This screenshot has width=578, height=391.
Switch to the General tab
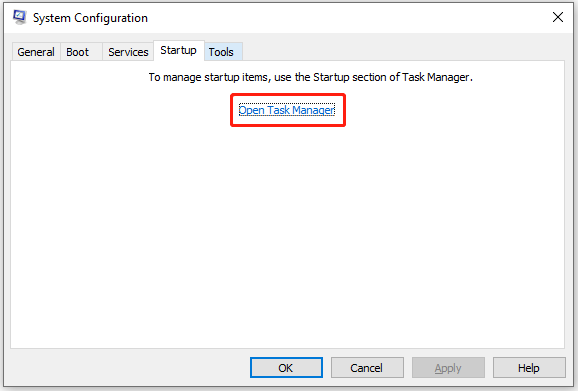[x=36, y=52]
